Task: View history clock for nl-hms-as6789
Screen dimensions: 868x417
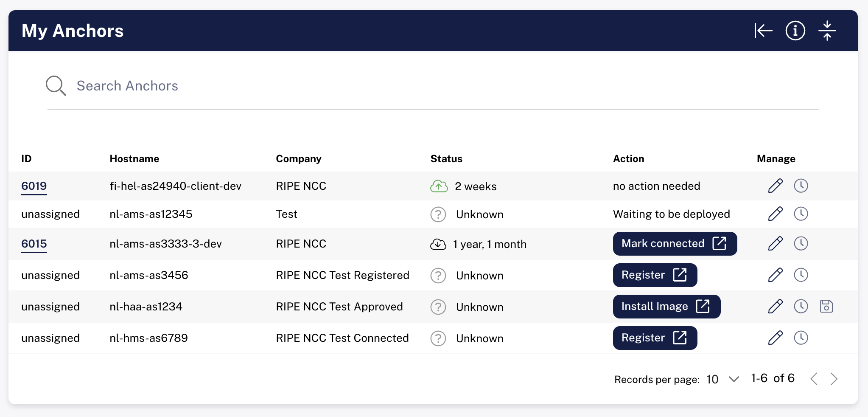Action: 801,338
